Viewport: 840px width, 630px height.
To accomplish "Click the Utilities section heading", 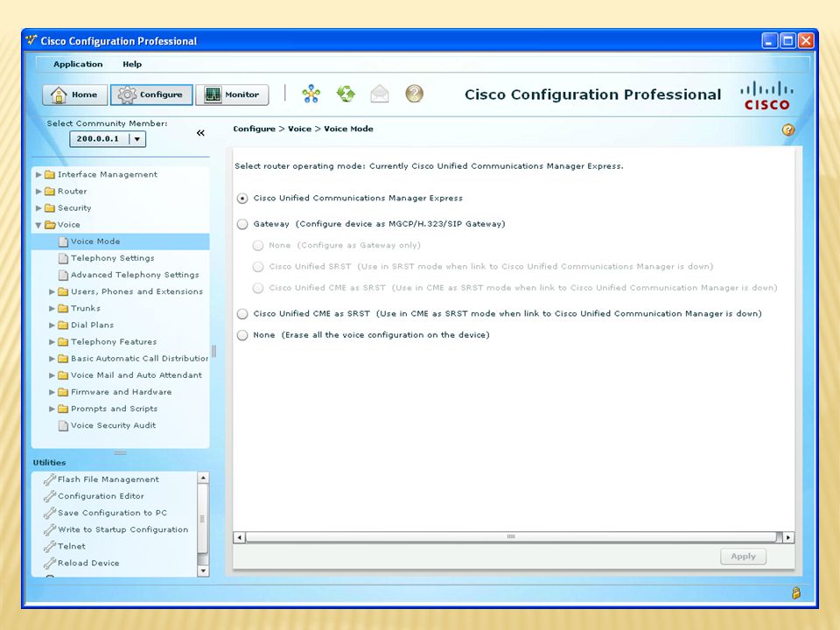I will pyautogui.click(x=49, y=462).
